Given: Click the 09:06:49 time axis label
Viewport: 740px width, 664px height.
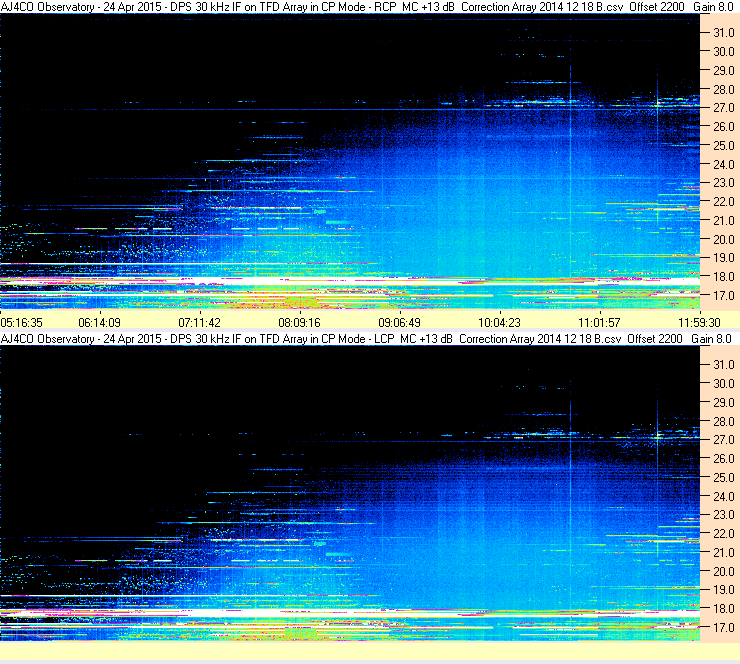Looking at the screenshot, I should tap(400, 323).
